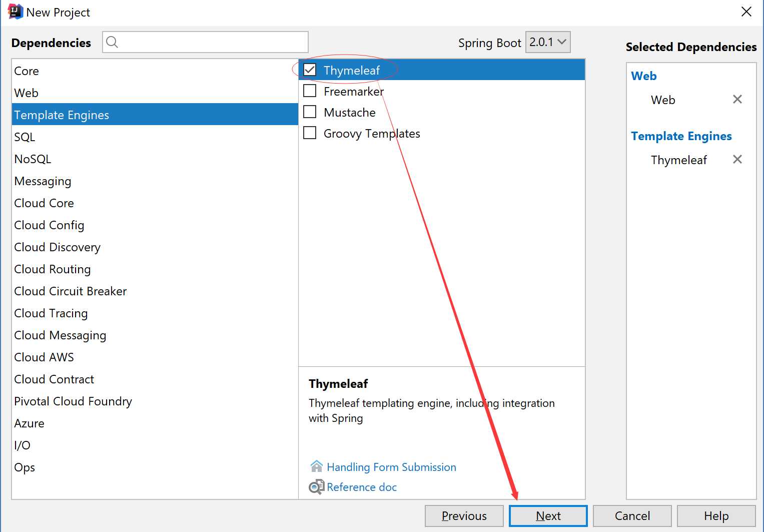Click the IntelliJ IDEA logo in title bar
Image resolution: width=764 pixels, height=532 pixels.
15,12
